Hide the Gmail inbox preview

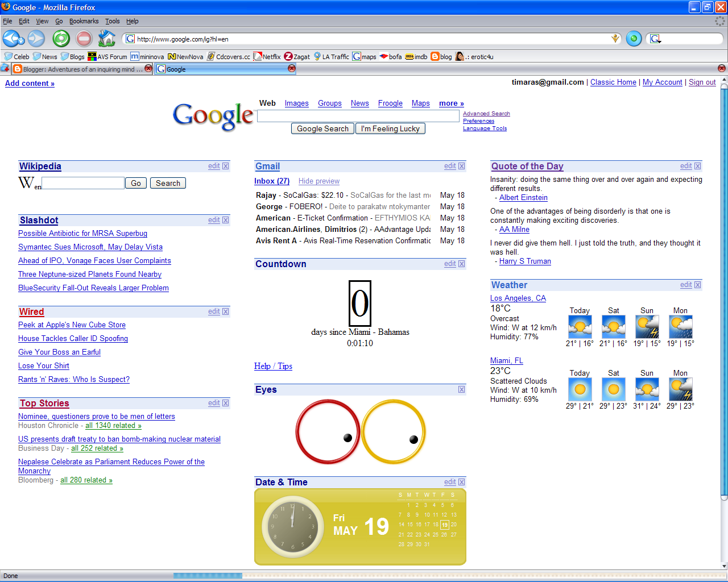pos(319,181)
